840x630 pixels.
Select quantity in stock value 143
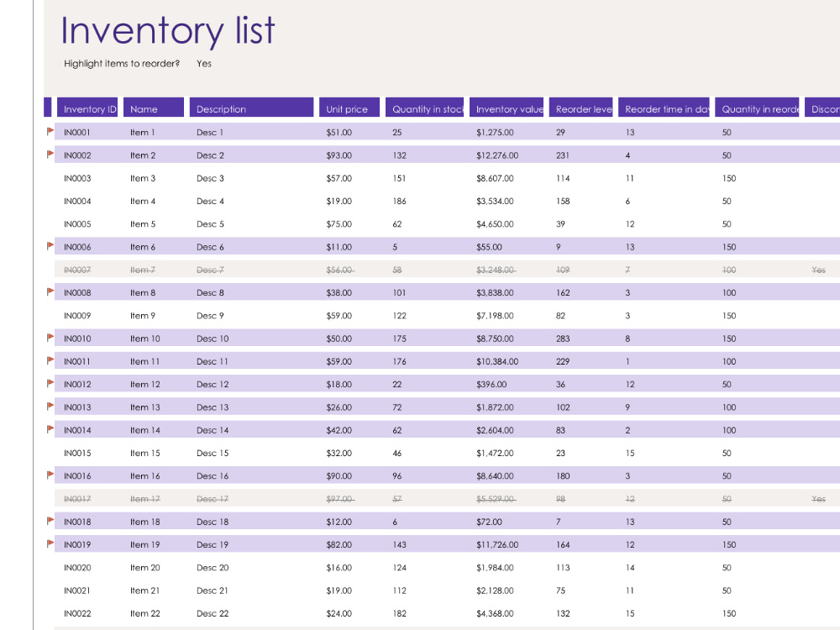click(399, 544)
